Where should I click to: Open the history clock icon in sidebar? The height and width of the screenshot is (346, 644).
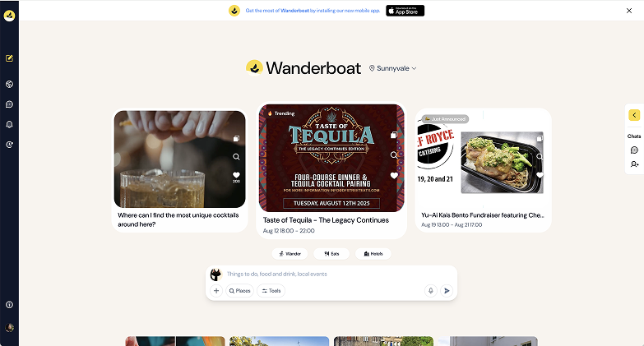pyautogui.click(x=9, y=145)
